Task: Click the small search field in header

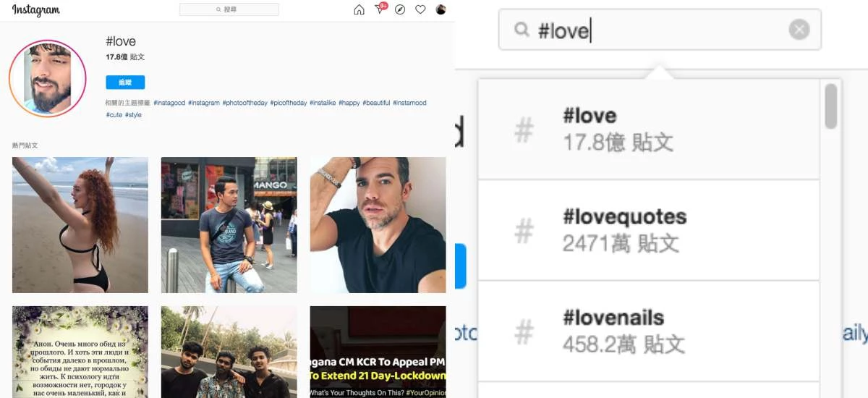Action: [229, 9]
